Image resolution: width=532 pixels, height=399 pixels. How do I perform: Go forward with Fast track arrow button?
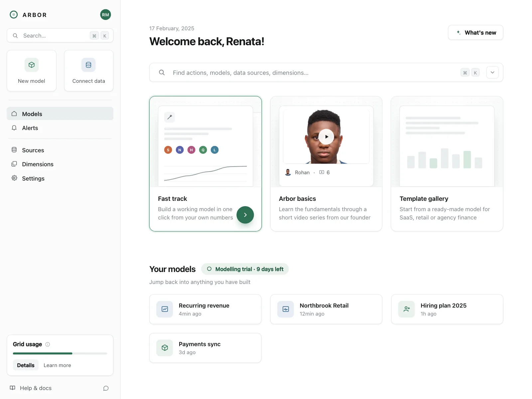coord(245,215)
